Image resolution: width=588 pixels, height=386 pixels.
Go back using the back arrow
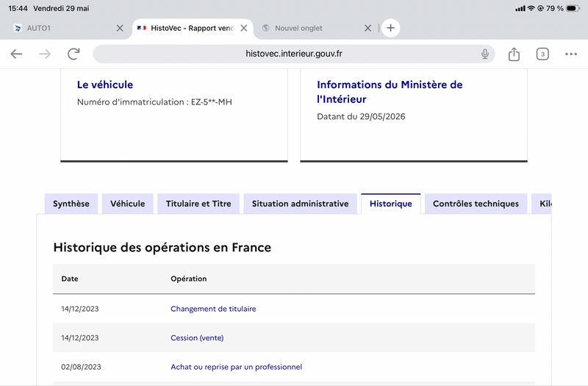16,54
